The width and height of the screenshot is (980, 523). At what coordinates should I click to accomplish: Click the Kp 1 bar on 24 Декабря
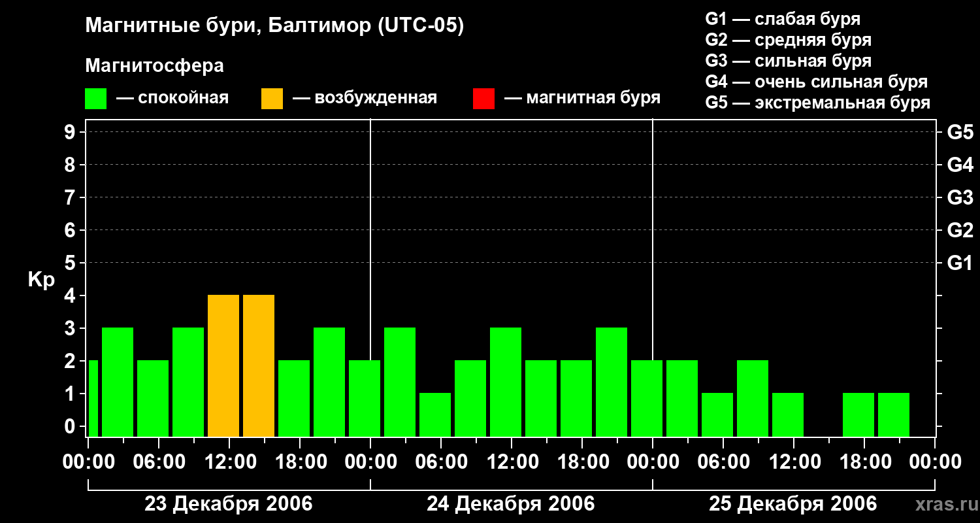[x=435, y=415]
